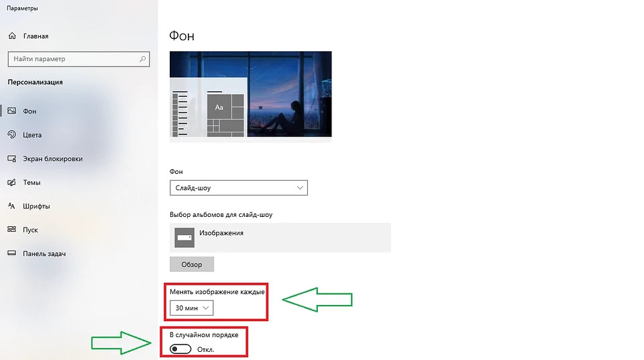Click the Home icon beside Главная
Screen dimensions: 644x360
[11, 36]
